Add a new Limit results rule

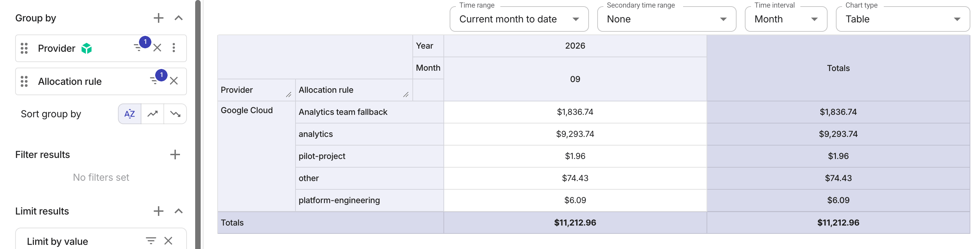tap(158, 211)
